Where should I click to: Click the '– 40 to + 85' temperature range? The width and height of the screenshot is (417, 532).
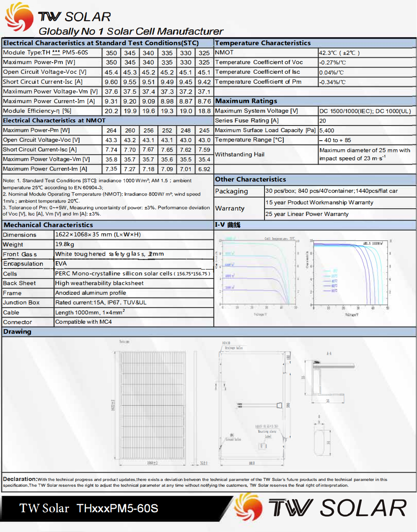pyautogui.click(x=335, y=140)
